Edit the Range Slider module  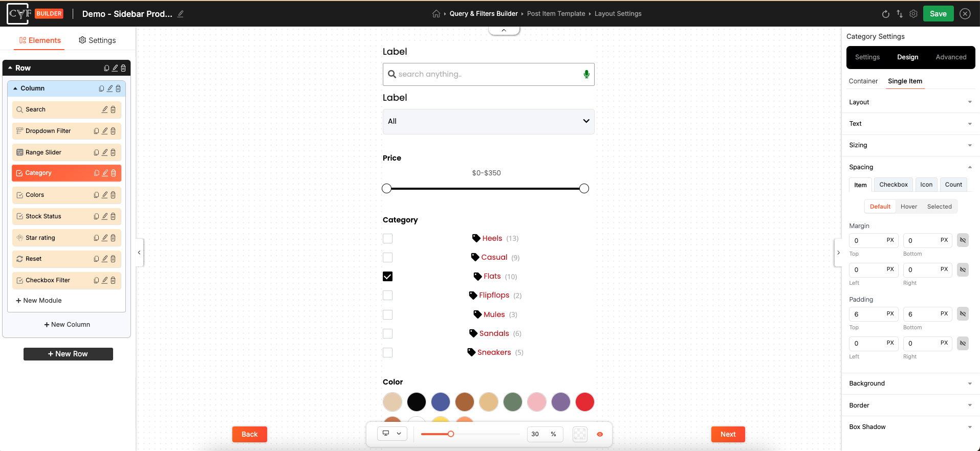point(105,152)
